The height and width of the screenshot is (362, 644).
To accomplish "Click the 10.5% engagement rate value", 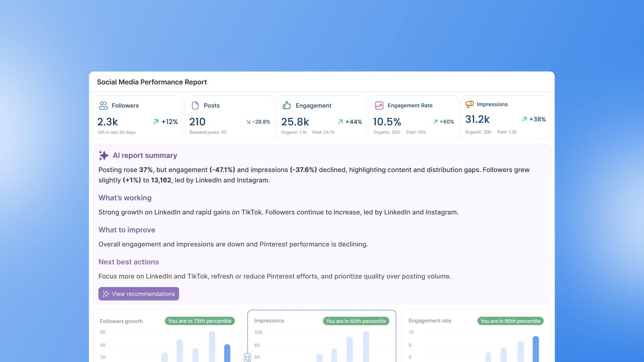I will click(x=387, y=122).
